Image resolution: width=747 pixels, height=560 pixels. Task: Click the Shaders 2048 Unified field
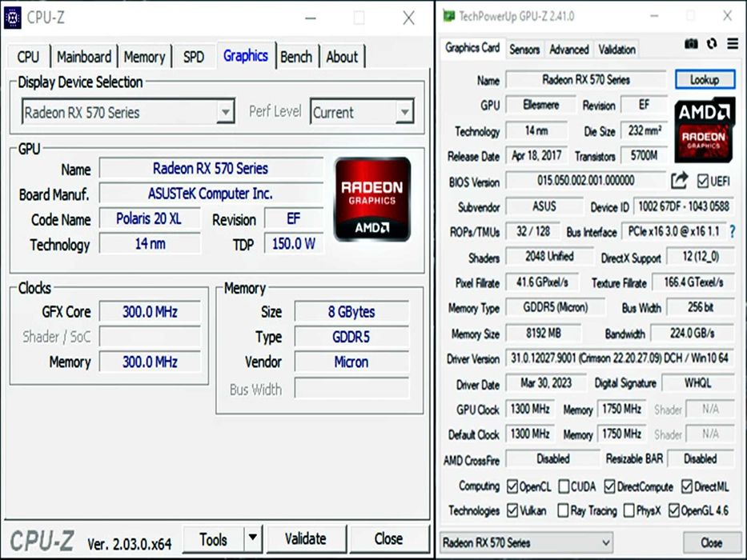click(x=549, y=257)
